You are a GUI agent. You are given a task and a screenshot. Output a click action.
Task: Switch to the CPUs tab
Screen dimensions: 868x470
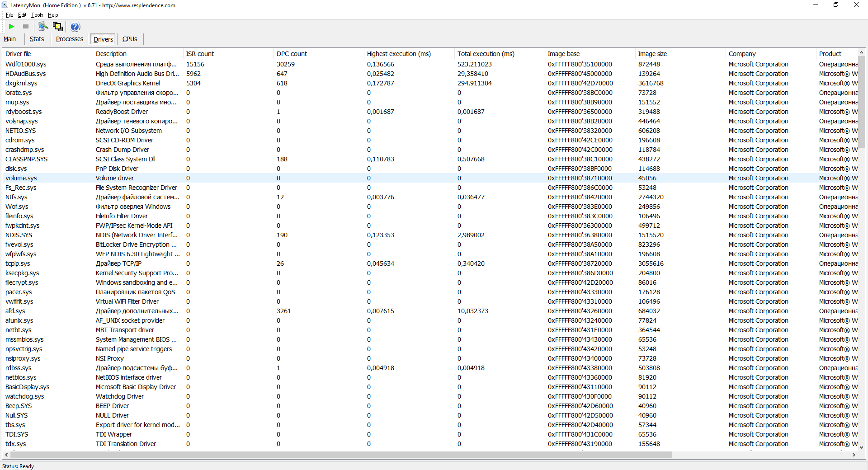pyautogui.click(x=130, y=39)
